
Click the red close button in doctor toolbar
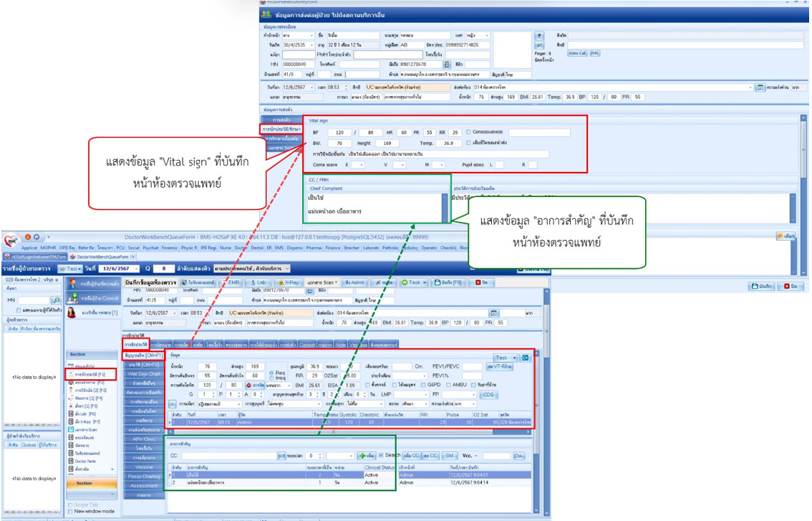tap(482, 282)
